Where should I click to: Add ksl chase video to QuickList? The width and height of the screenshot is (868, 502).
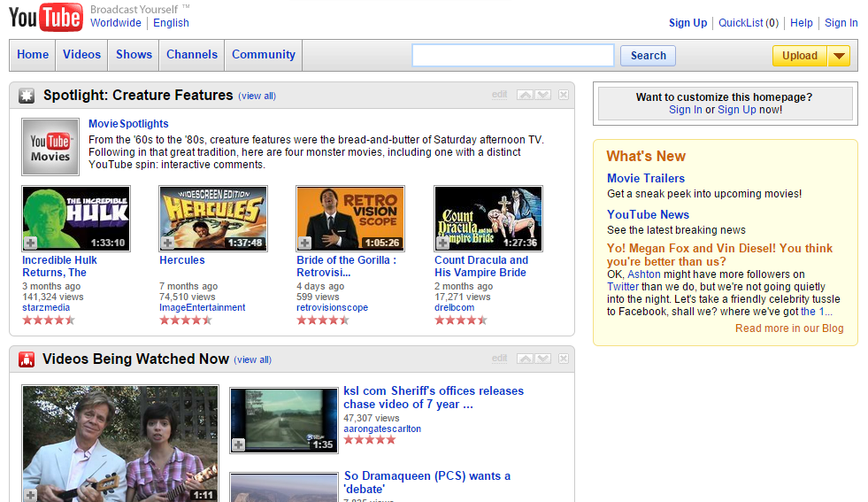tap(239, 444)
